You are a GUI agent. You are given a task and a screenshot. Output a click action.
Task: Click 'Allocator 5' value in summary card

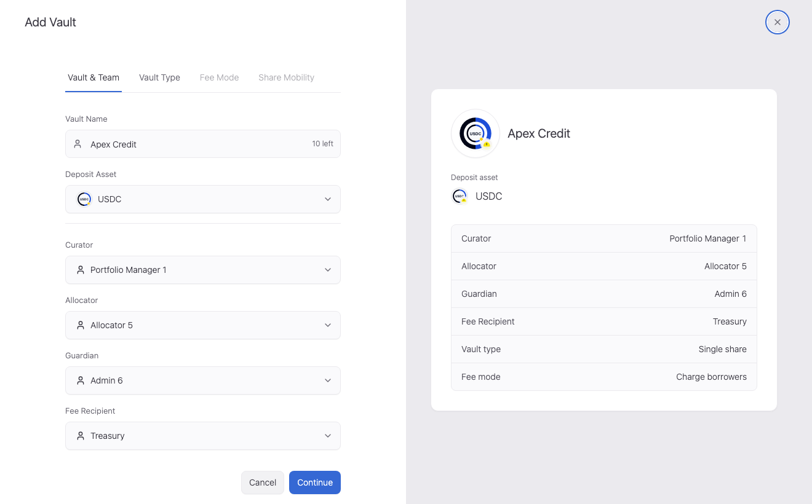pos(725,266)
